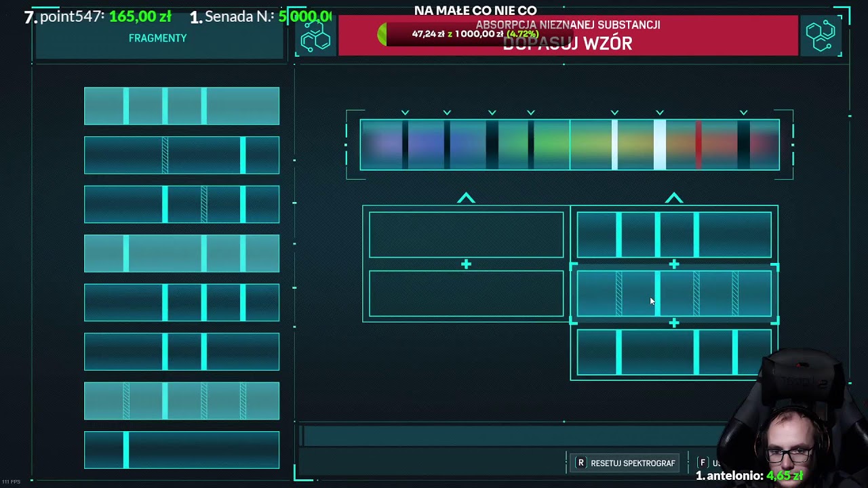868x488 pixels.
Task: Select the third fragment with a hatched bar between two solid bars
Action: (182, 204)
